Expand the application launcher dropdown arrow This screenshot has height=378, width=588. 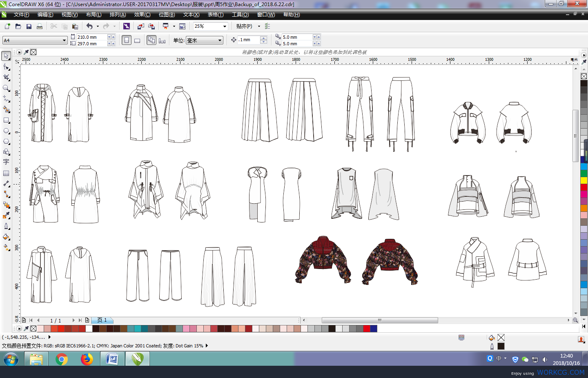pyautogui.click(x=174, y=26)
